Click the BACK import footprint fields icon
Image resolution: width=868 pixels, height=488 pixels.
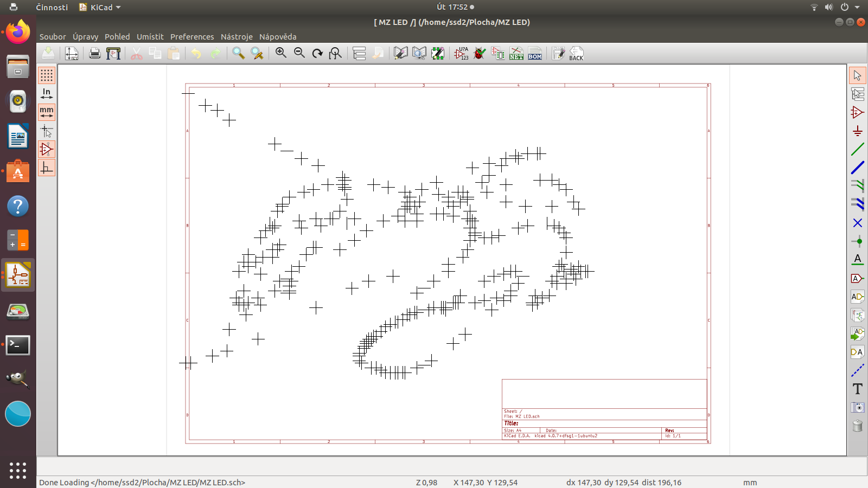click(576, 53)
